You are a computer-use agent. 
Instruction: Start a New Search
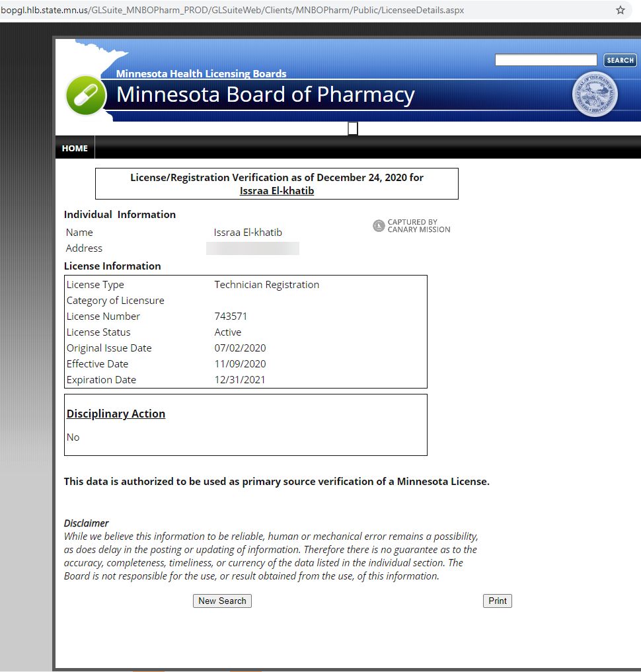[222, 601]
